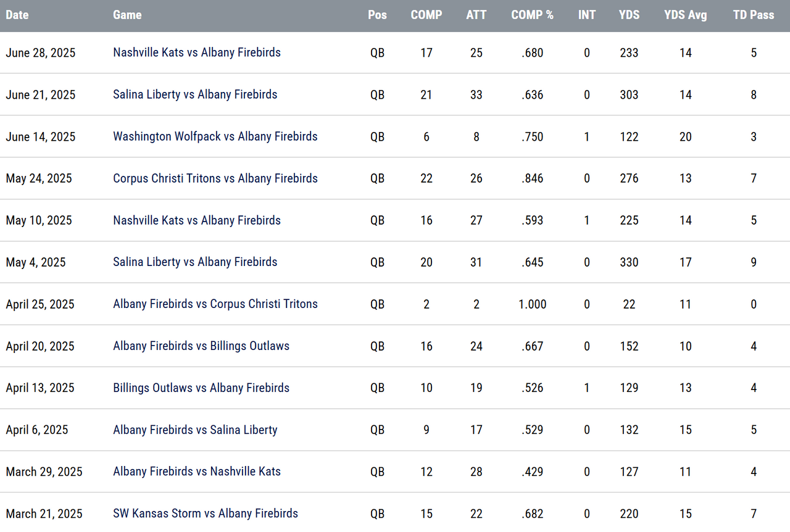
Task: Open April 20 Albany Firebirds vs Billings Outlaws game
Action: (x=201, y=346)
